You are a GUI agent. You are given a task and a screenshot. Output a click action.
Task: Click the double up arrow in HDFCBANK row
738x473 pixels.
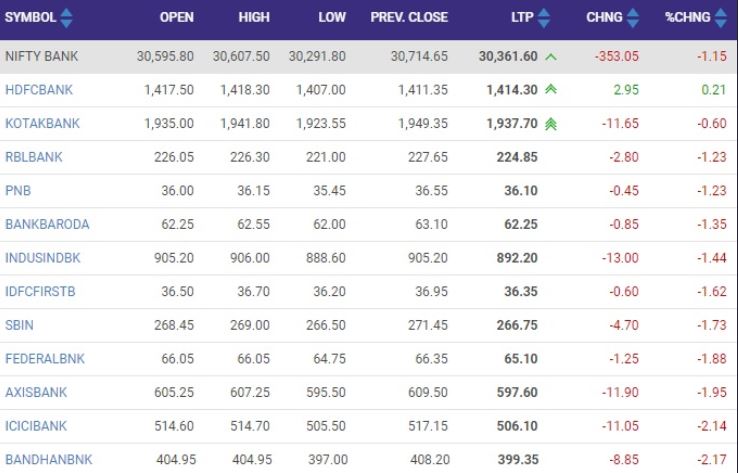coord(551,90)
